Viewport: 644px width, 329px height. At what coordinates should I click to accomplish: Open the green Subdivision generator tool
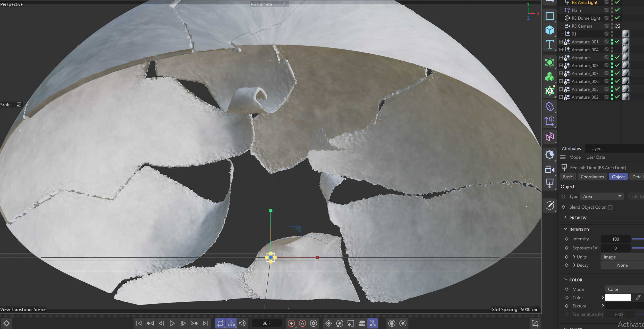(549, 62)
